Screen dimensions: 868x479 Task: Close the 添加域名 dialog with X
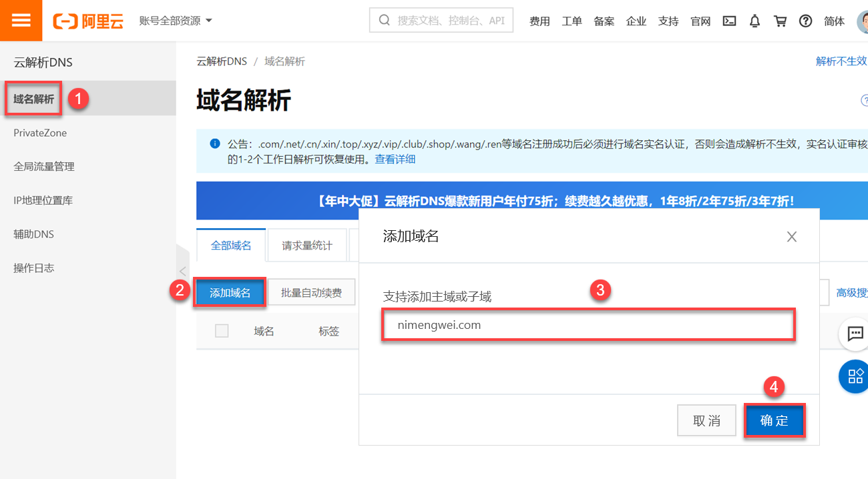point(792,237)
